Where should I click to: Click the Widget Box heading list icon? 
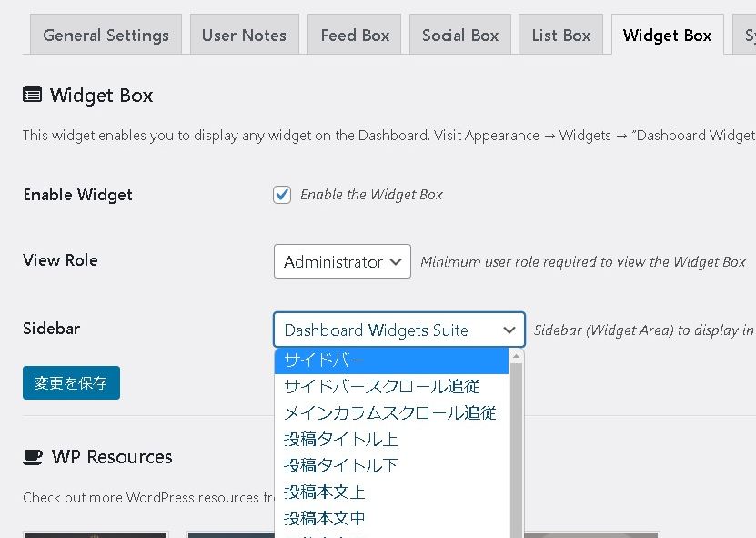pos(32,95)
